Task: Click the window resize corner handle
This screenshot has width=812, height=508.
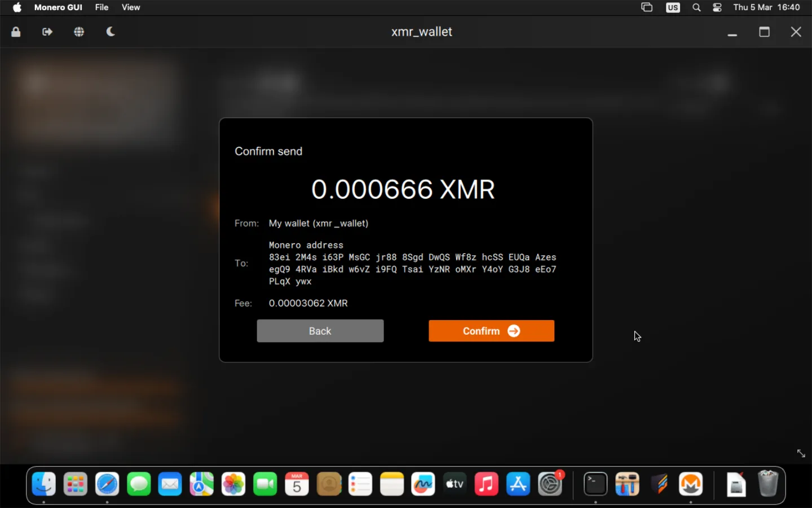Action: (801, 453)
